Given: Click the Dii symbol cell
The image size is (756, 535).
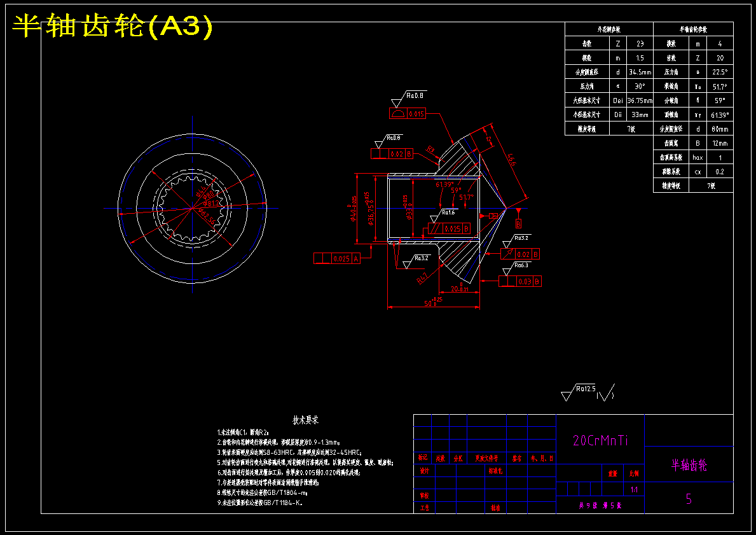Looking at the screenshot, I should pyautogui.click(x=618, y=115).
